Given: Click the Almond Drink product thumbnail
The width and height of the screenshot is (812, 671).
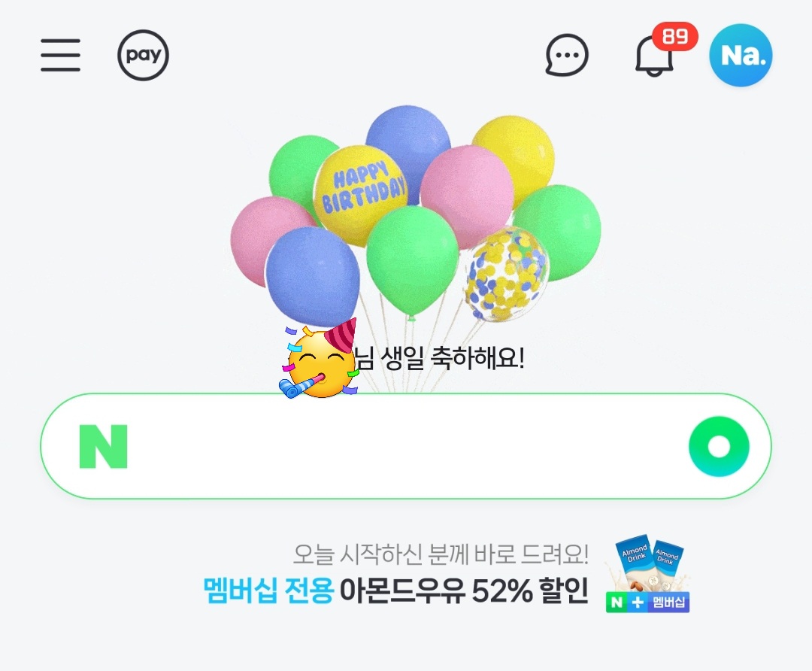Looking at the screenshot, I should coord(650,563).
